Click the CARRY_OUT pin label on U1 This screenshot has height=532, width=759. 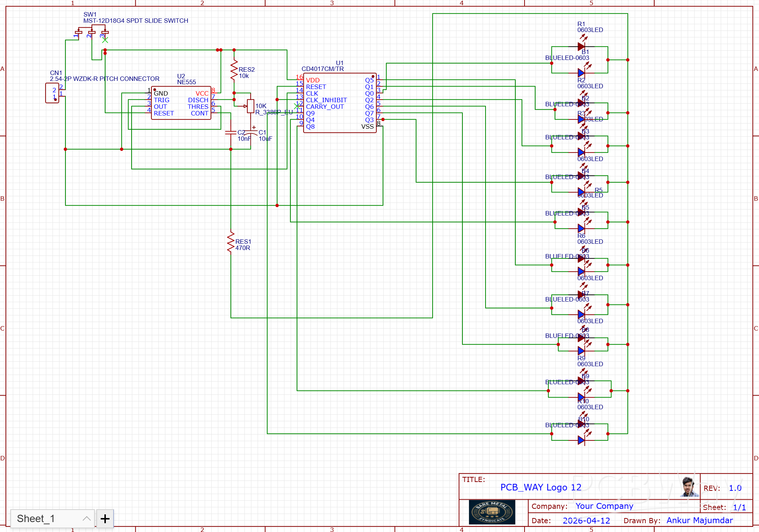325,107
